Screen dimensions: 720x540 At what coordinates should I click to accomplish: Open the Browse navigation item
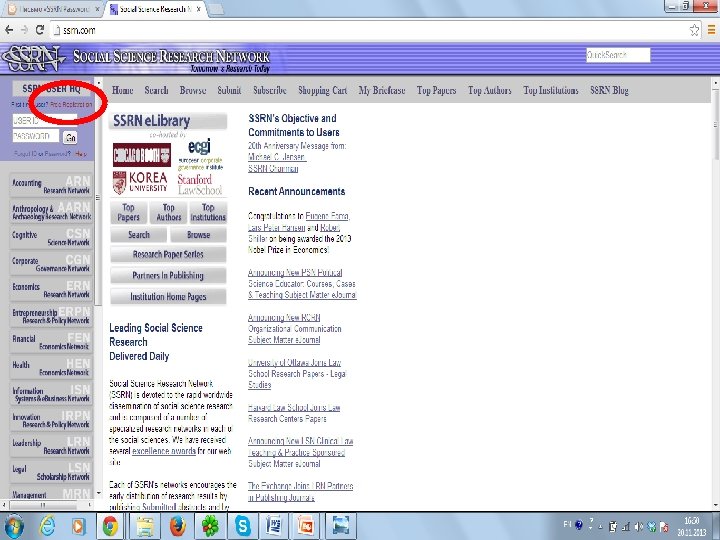click(x=193, y=90)
